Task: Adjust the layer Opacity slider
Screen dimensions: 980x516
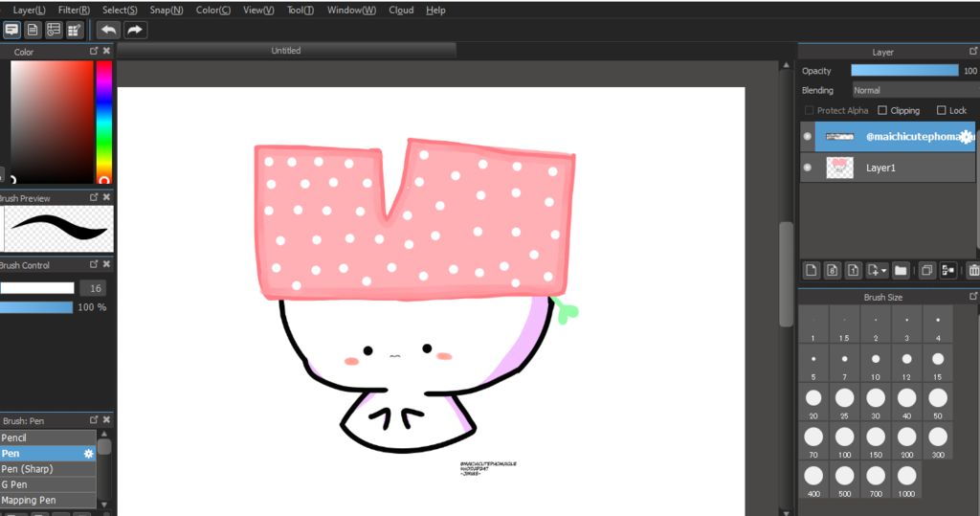Action: click(904, 71)
